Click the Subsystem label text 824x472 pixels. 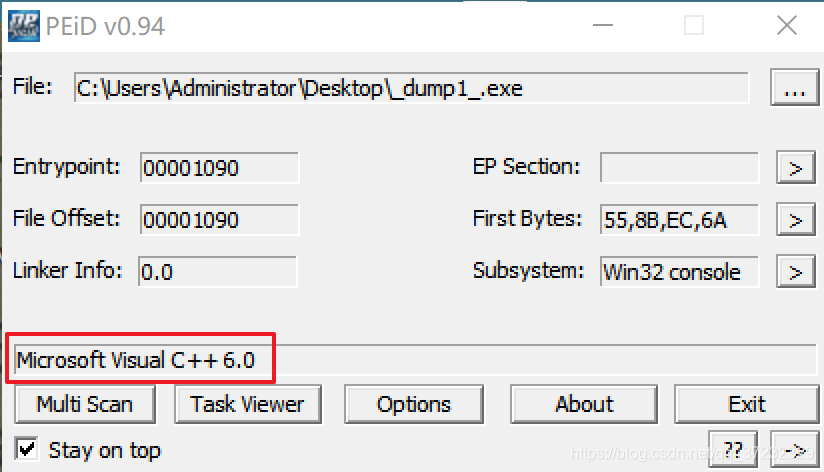click(x=528, y=271)
